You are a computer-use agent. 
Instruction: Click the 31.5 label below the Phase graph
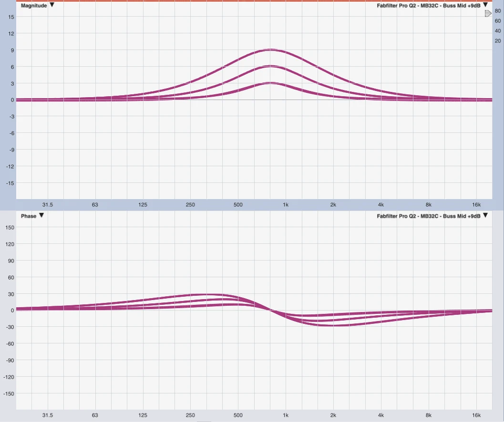click(x=47, y=415)
